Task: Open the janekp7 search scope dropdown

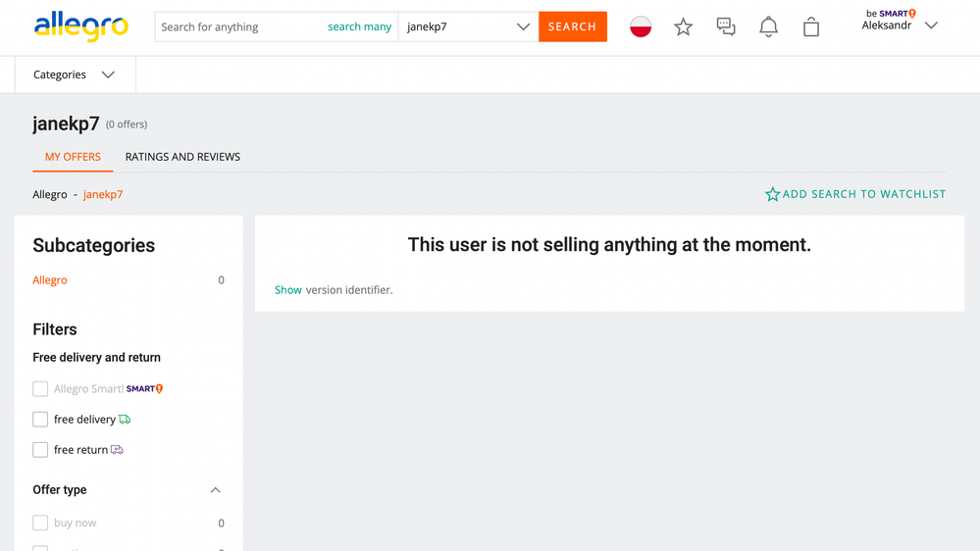Action: (468, 26)
